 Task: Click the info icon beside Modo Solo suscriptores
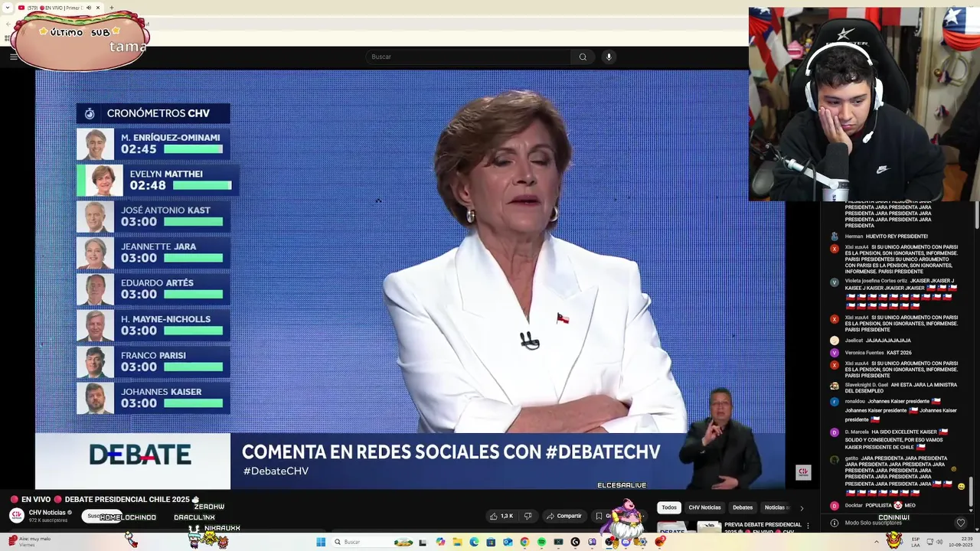coord(835,523)
